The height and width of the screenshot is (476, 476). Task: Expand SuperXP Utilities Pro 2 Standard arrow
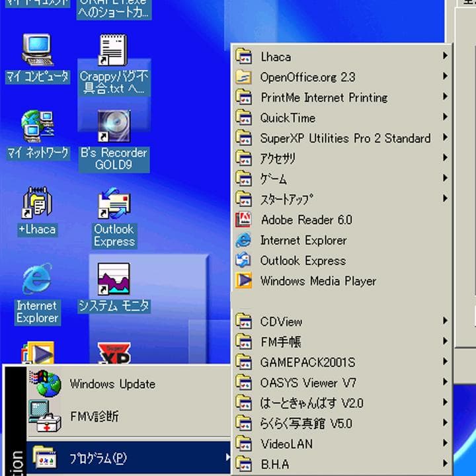[x=445, y=138]
